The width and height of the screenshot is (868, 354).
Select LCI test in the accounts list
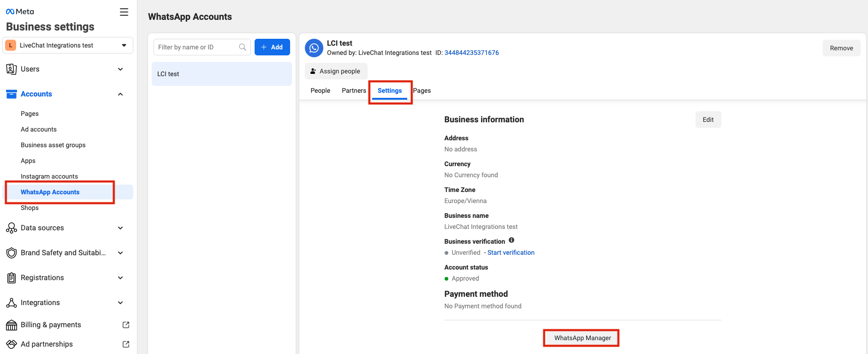[222, 74]
